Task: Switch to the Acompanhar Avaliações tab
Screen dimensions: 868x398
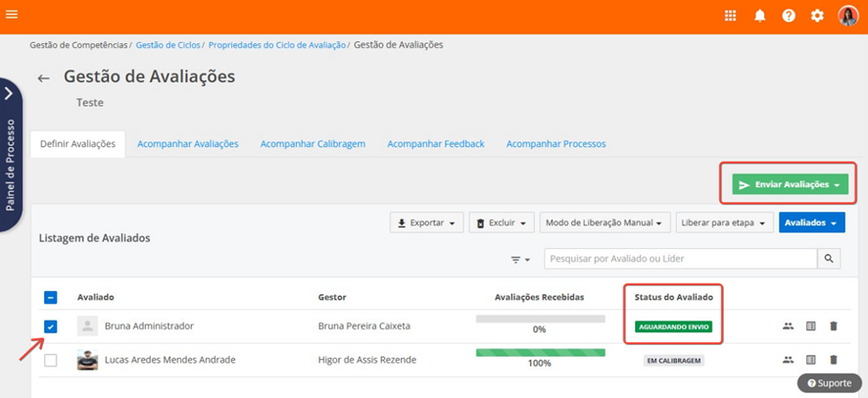Action: 188,144
